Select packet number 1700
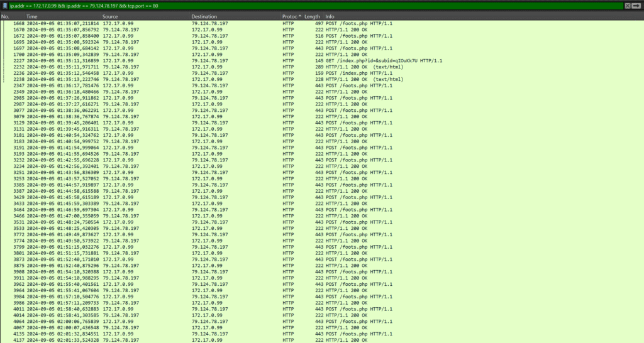 [322, 55]
